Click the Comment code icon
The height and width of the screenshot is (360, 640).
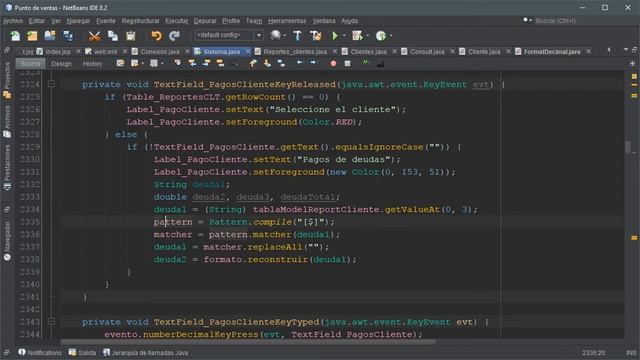pyautogui.click(x=365, y=63)
